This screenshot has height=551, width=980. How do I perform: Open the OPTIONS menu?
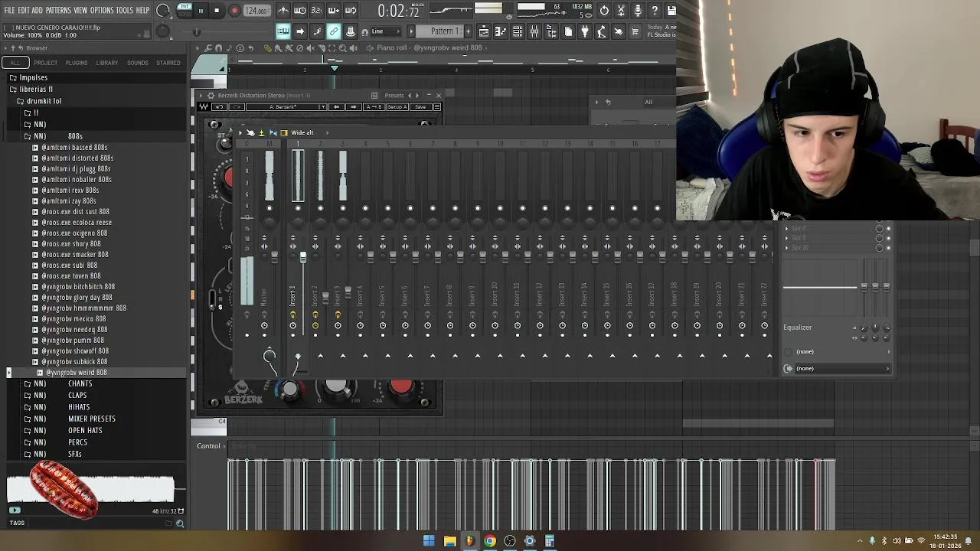click(x=102, y=11)
